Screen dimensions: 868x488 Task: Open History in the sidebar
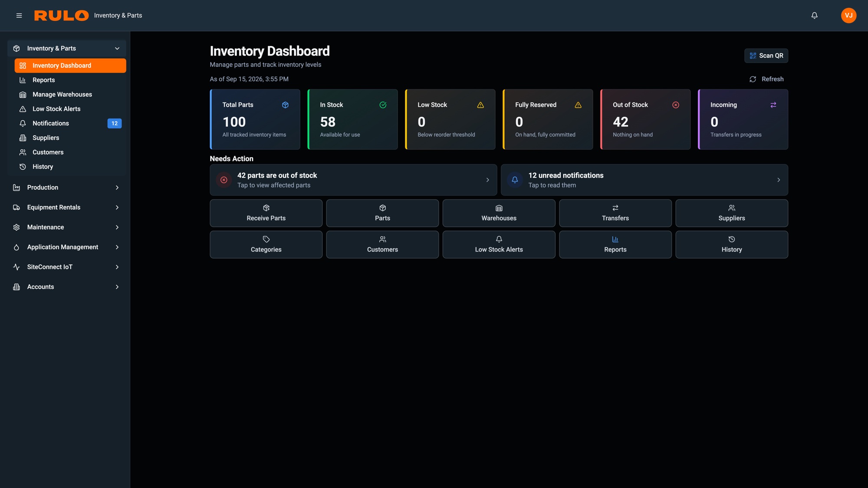[70, 167]
